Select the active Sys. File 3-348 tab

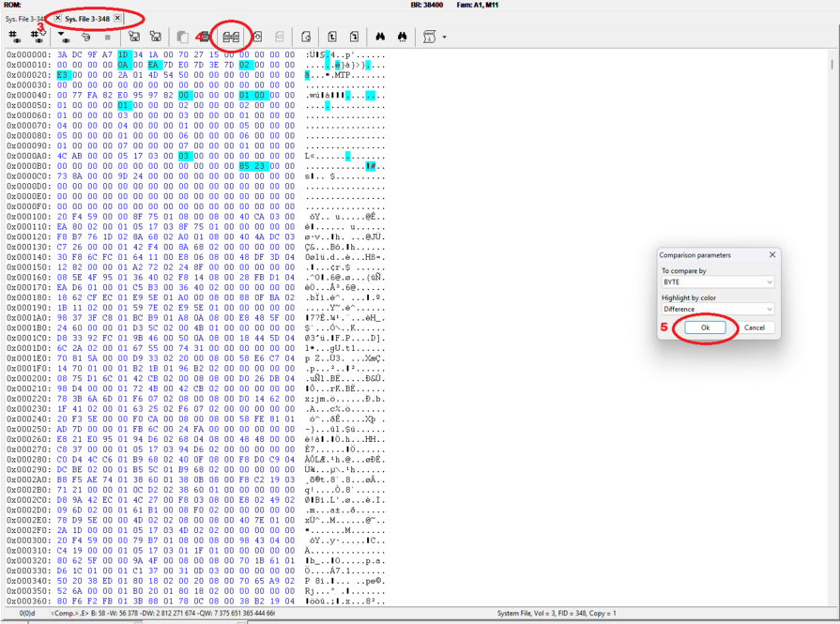coord(87,19)
